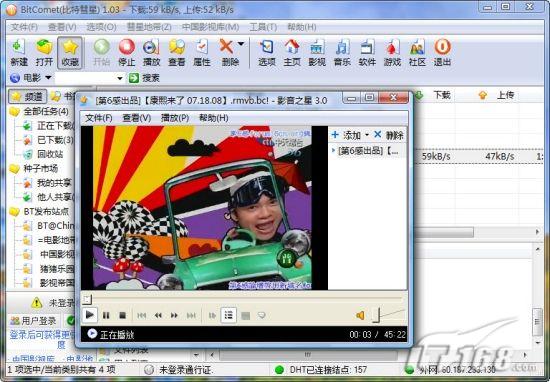Open the 音乐 music toolbar icon
This screenshot has height=382, width=550.
pyautogui.click(x=342, y=53)
